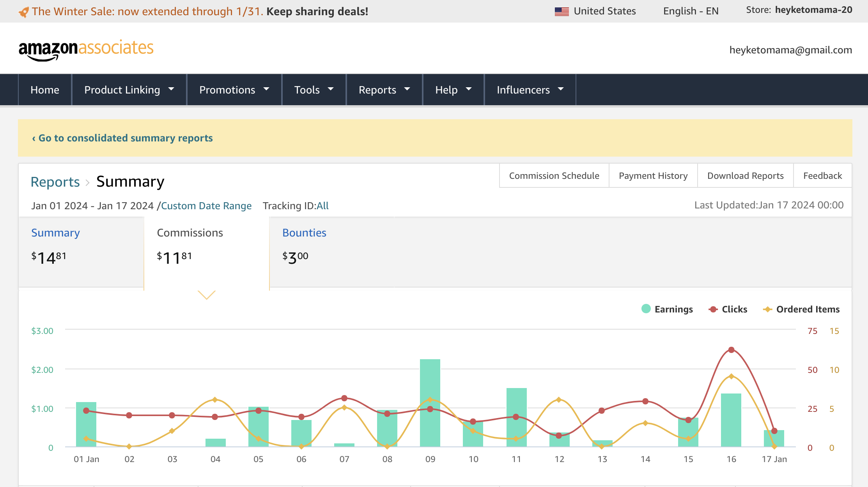868x487 pixels.
Task: Change the English - EN language selector
Action: 691,11
